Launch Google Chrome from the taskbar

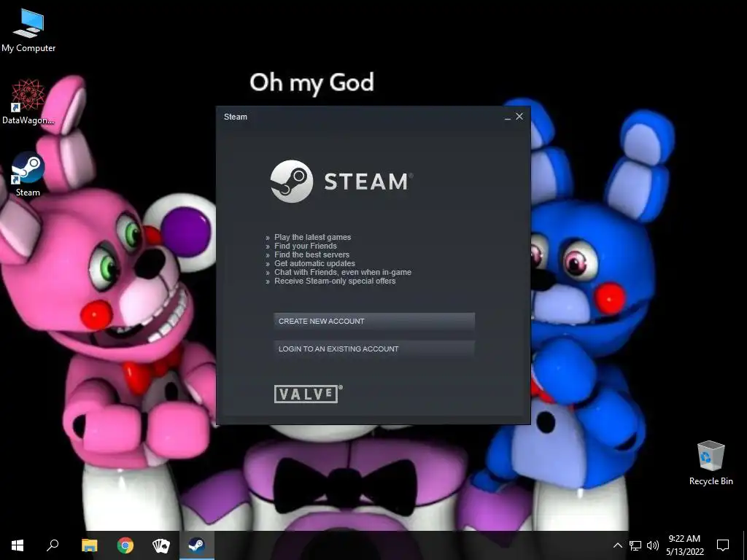pos(125,545)
